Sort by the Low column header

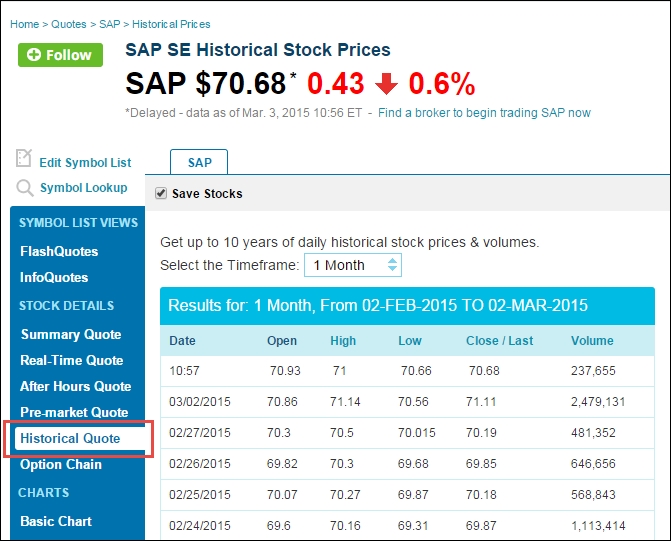pos(410,341)
